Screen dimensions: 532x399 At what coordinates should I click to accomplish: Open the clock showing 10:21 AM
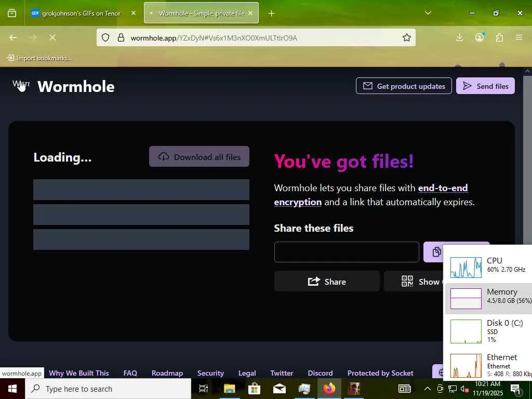(x=487, y=389)
